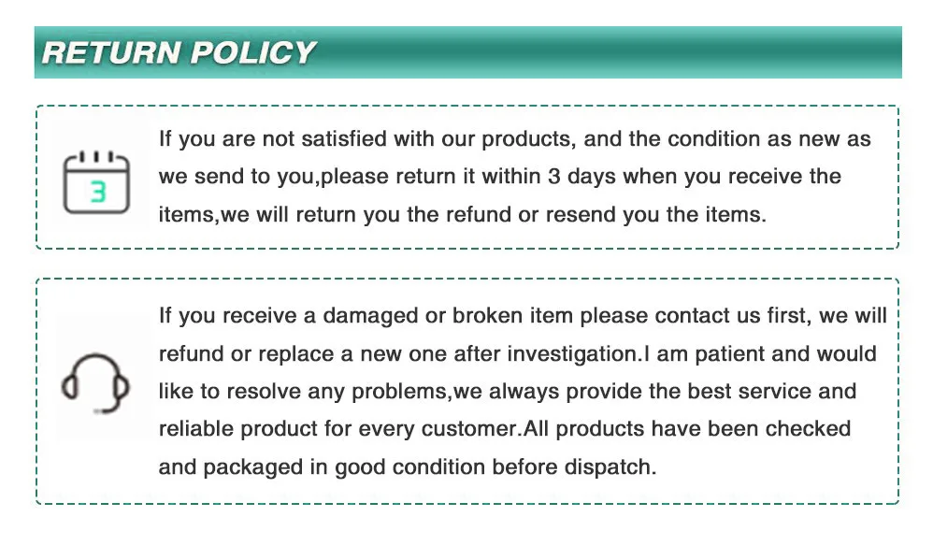Click the binding rings atop the calendar icon
Image resolution: width=933 pixels, height=560 pixels.
tap(96, 157)
